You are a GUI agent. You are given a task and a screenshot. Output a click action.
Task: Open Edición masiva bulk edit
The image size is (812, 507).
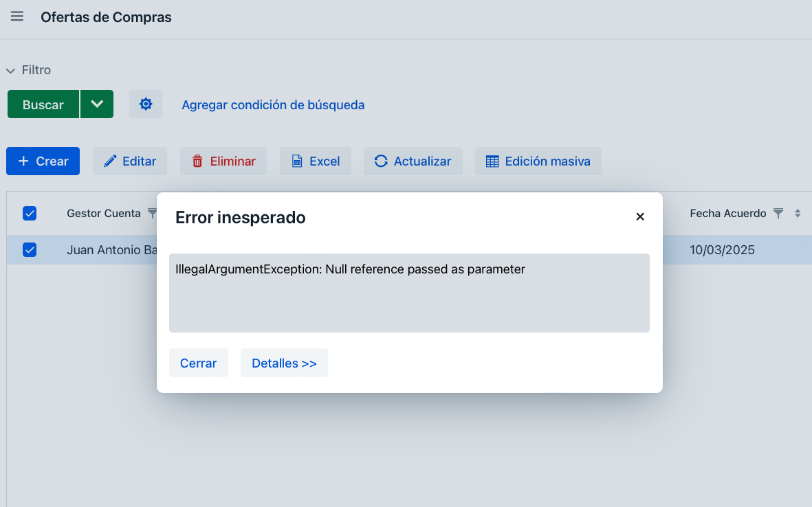click(538, 161)
